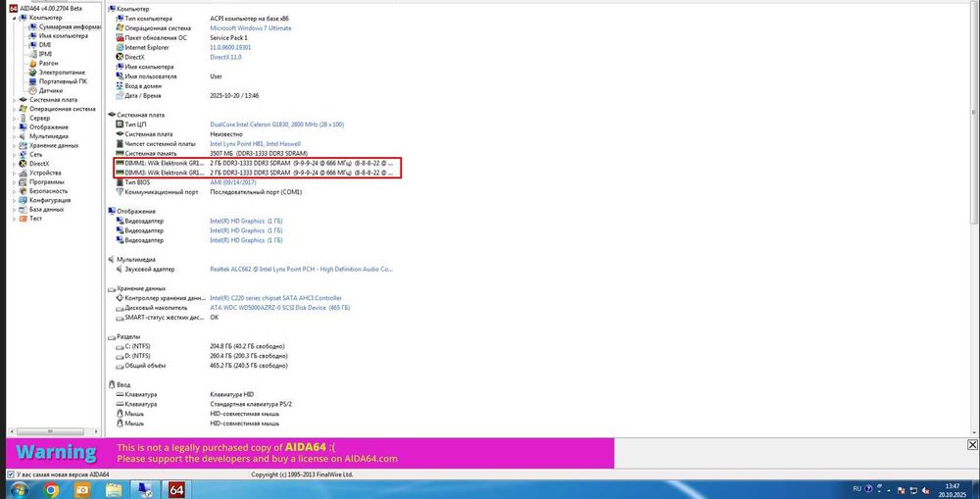Select the DIMM3: Wilk Elektronik row
The height and width of the screenshot is (499, 980).
tap(256, 173)
